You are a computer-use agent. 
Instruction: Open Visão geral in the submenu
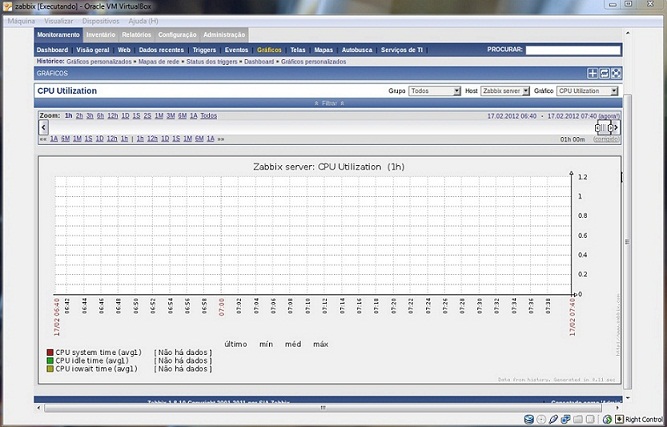[x=93, y=50]
